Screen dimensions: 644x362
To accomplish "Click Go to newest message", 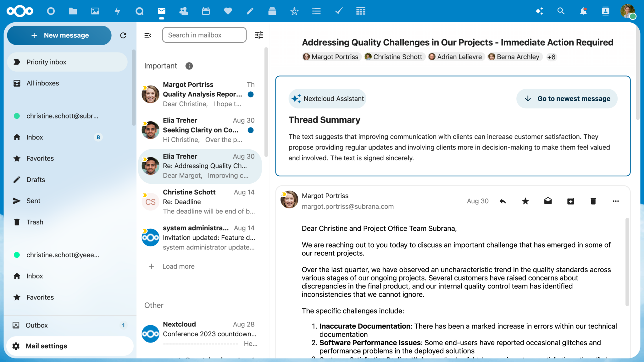I will [567, 98].
